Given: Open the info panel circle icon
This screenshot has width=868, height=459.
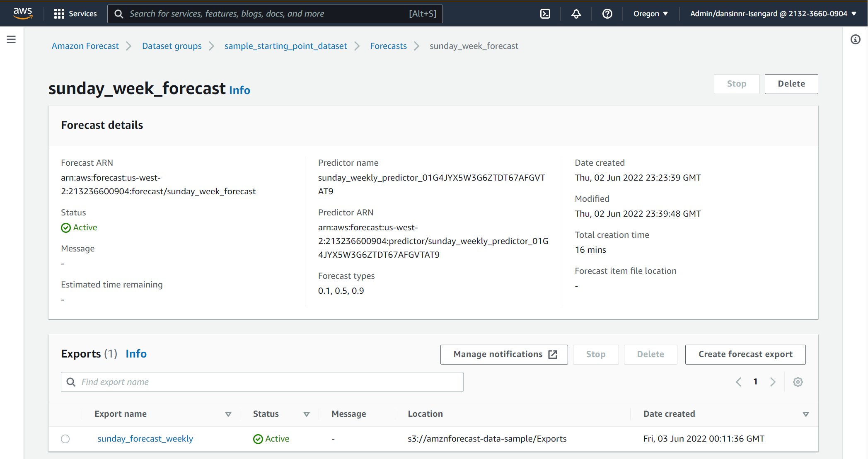Looking at the screenshot, I should [855, 39].
